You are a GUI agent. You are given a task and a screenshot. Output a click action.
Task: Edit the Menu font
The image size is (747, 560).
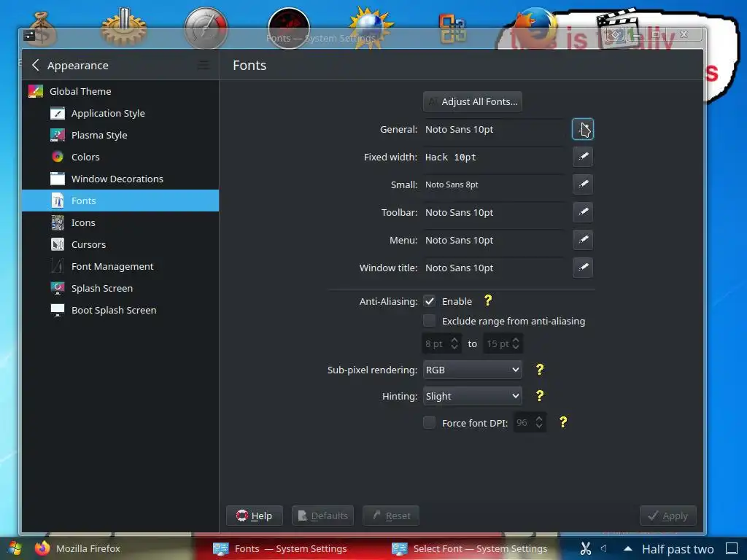583,239
